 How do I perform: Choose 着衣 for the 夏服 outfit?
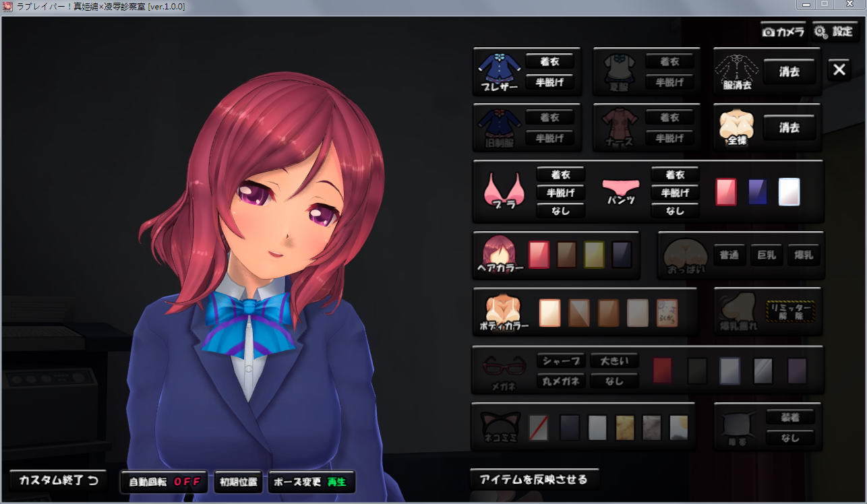click(669, 61)
